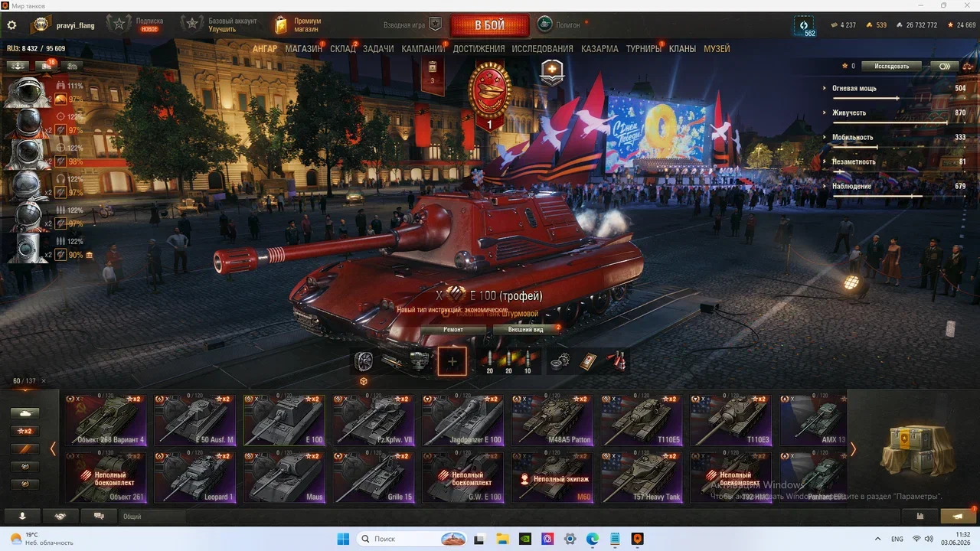Screen dimensions: 980x551
Task: Toggle the orange stripe carousel filter
Action: (x=25, y=448)
